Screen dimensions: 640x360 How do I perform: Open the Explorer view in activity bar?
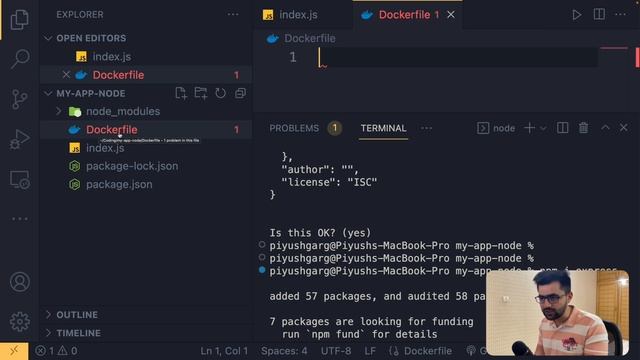click(19, 19)
